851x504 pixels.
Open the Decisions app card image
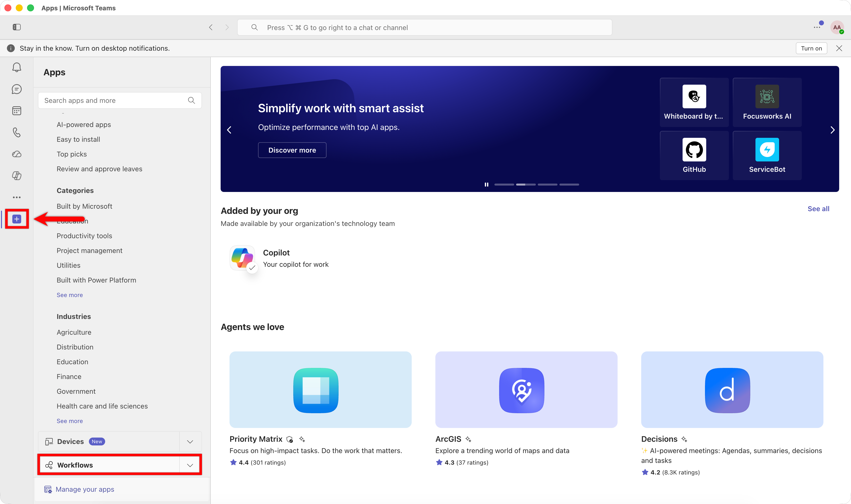pos(732,390)
